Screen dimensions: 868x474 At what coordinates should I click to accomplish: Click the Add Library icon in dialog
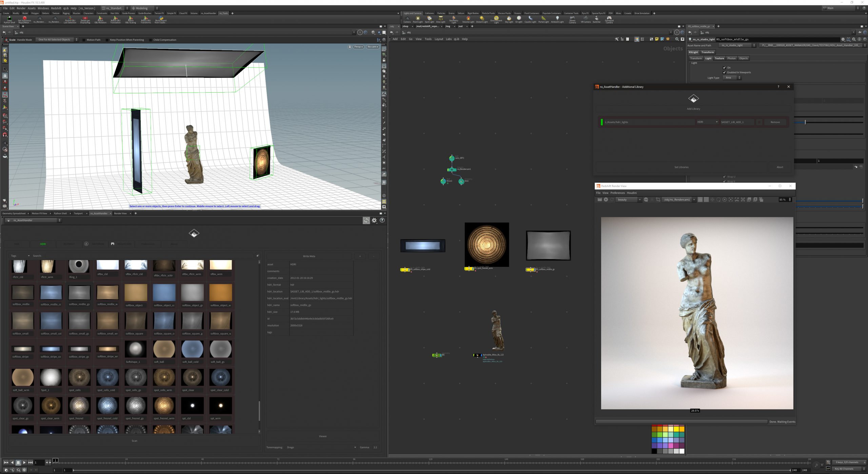(693, 99)
